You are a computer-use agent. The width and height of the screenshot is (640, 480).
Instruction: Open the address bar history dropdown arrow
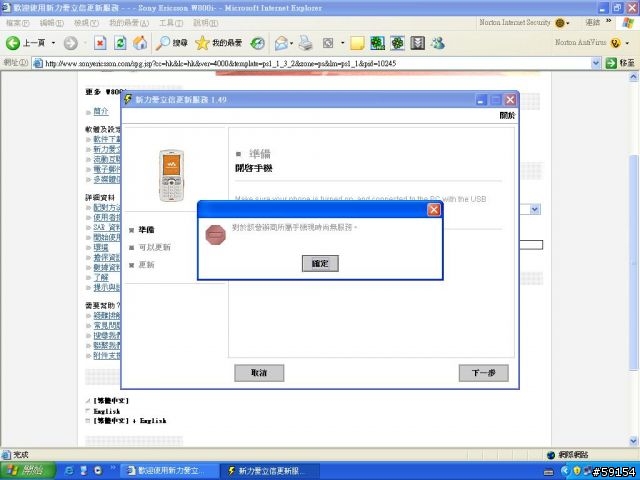point(596,63)
